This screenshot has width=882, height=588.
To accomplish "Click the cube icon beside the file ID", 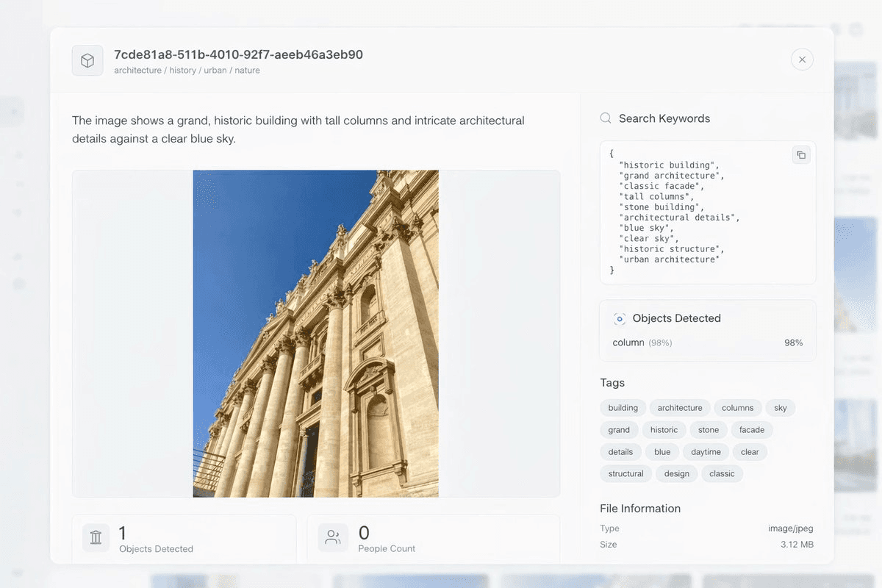I will tap(87, 60).
